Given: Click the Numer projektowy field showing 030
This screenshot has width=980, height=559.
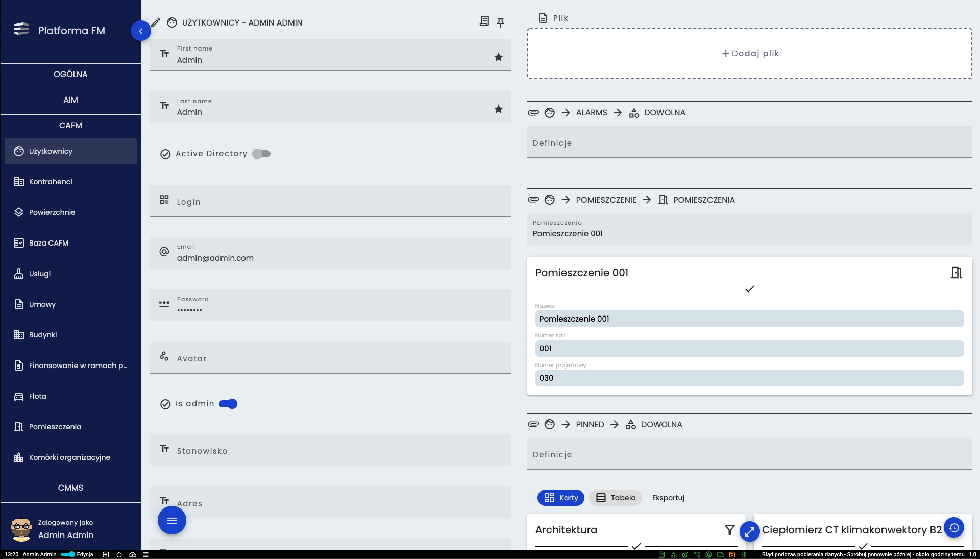Looking at the screenshot, I should 749,378.
